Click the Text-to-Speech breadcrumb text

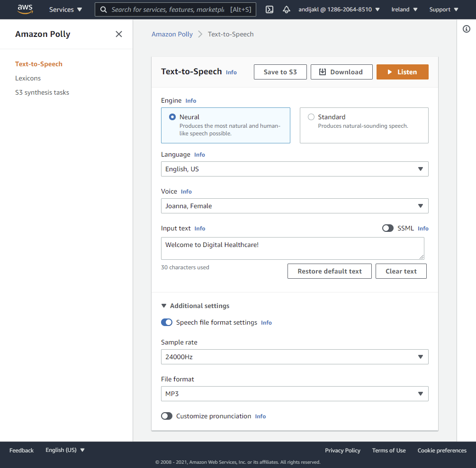click(230, 34)
